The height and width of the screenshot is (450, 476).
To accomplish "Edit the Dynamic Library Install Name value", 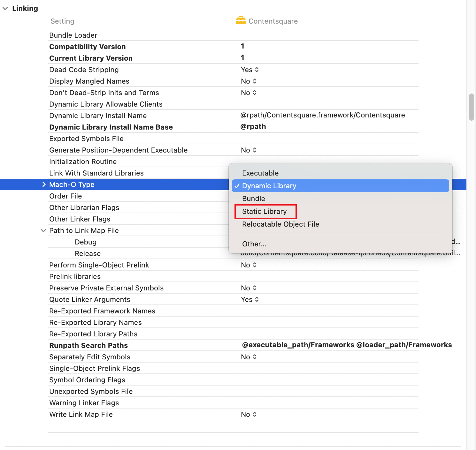I will pos(322,115).
